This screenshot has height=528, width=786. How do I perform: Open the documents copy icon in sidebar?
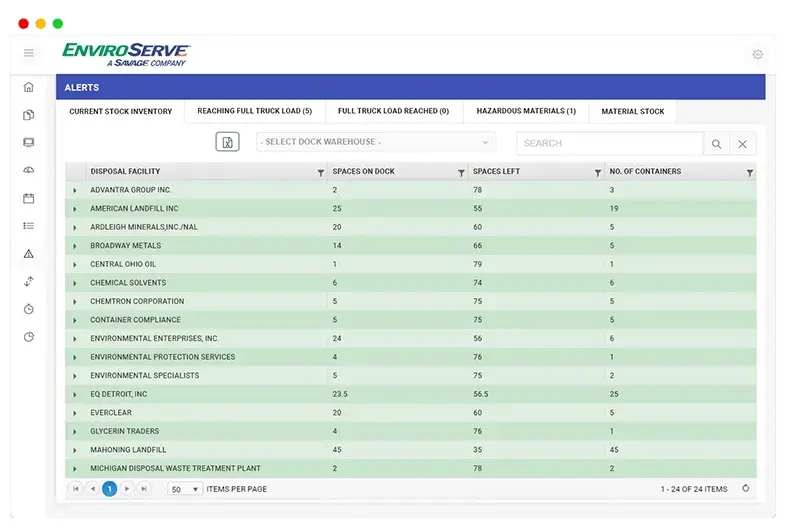point(29,115)
